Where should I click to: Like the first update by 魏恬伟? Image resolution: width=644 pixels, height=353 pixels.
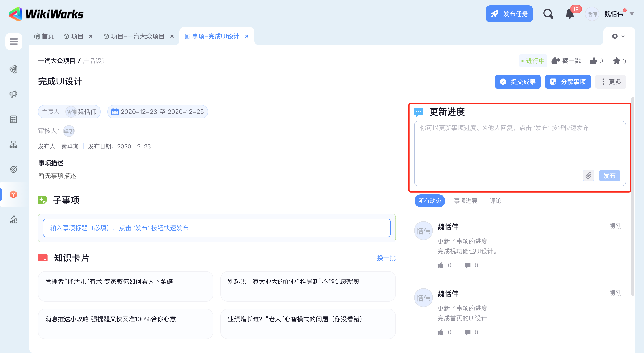(x=441, y=265)
